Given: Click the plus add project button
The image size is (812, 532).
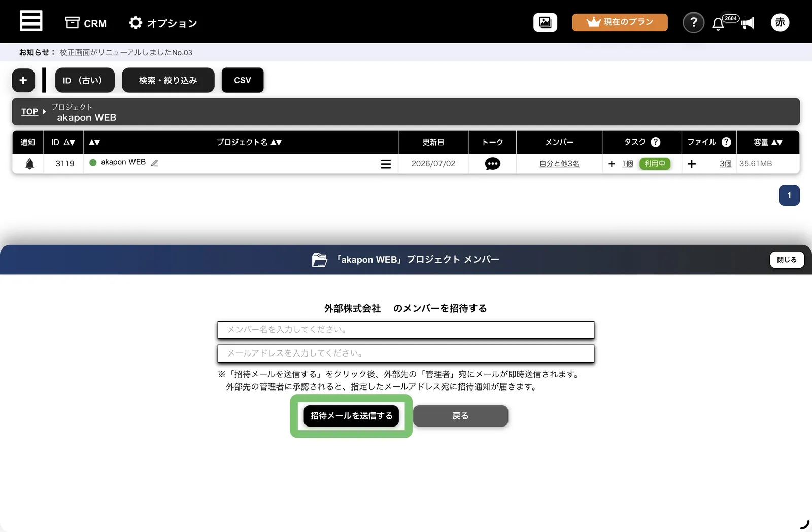Looking at the screenshot, I should pyautogui.click(x=23, y=80).
